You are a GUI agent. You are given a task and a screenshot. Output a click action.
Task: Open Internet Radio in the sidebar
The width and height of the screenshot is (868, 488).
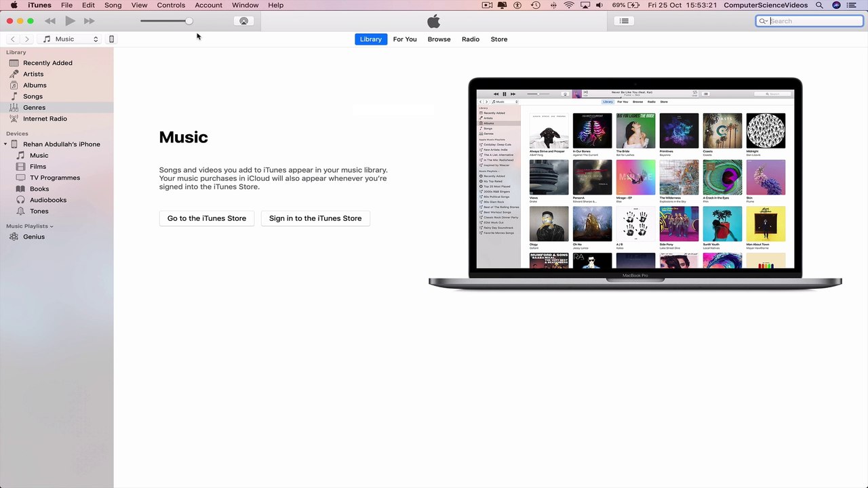(x=57, y=119)
